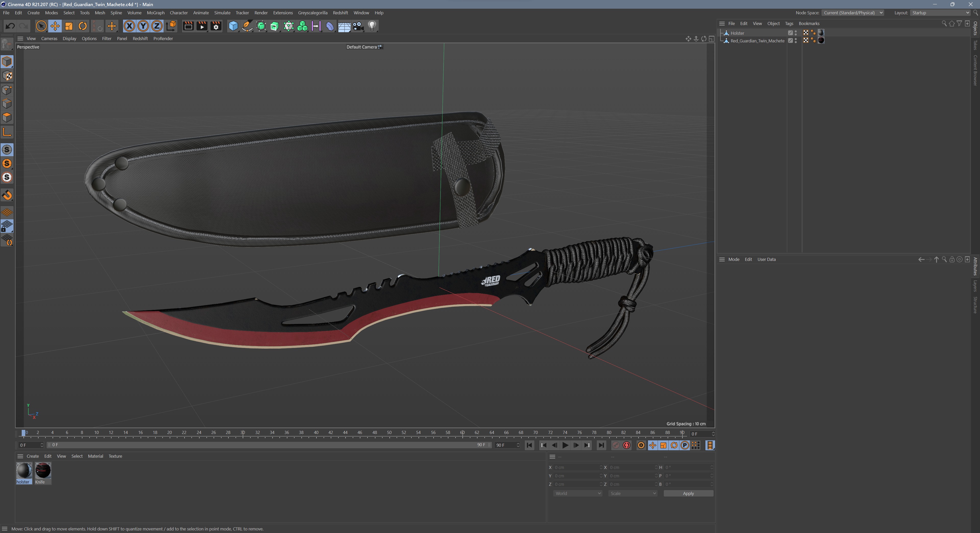Open the Simulate menu
The height and width of the screenshot is (533, 980).
pyautogui.click(x=222, y=13)
